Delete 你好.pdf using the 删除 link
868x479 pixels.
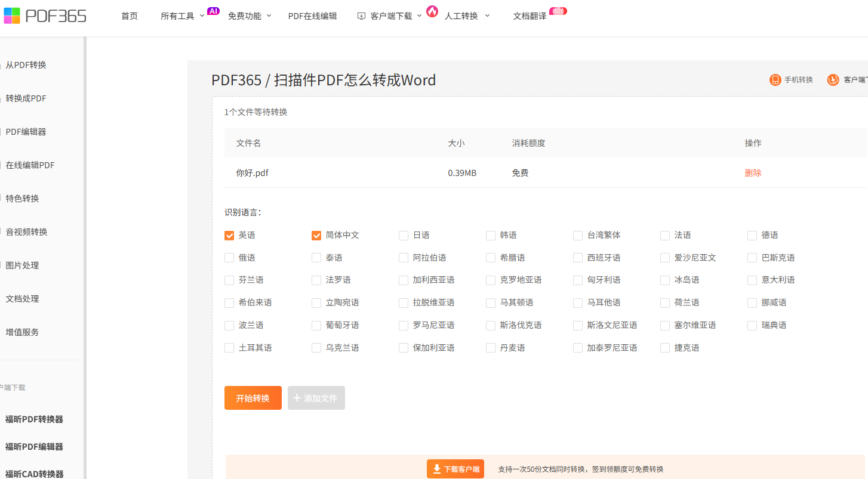coord(753,173)
